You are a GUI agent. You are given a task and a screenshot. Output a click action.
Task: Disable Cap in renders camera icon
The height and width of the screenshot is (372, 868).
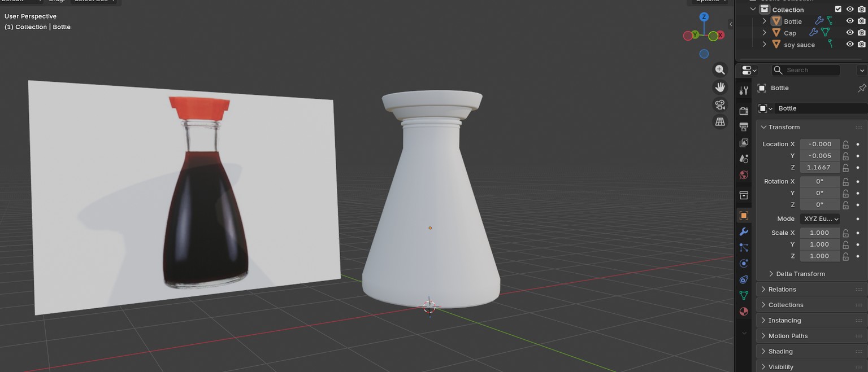coord(862,33)
